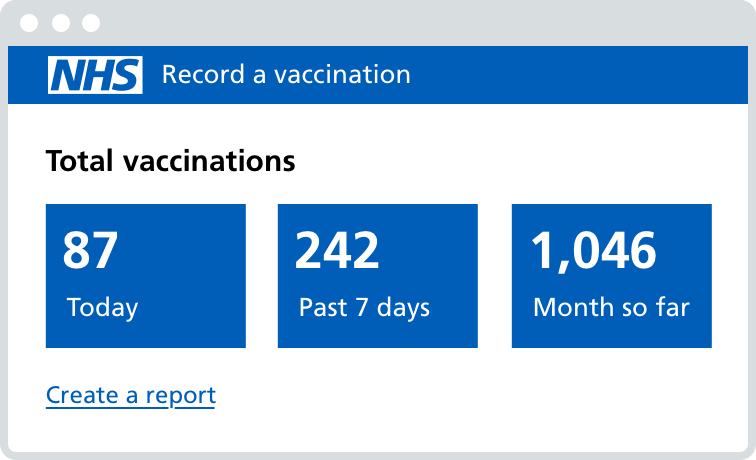
Task: Open the 'Create a report' link
Action: coord(131,395)
